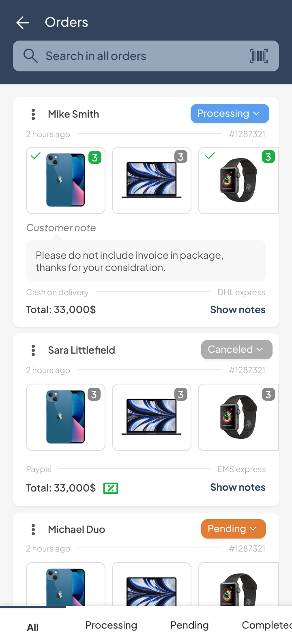
Task: Select the All orders tab
Action: pyautogui.click(x=33, y=627)
